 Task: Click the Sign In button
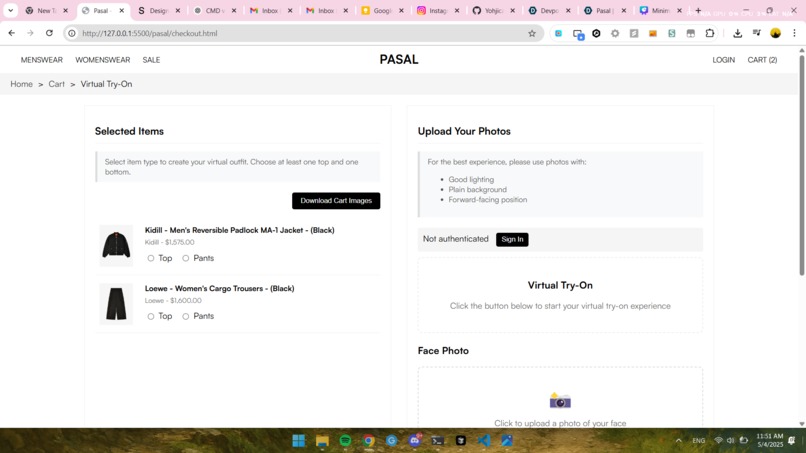[512, 239]
